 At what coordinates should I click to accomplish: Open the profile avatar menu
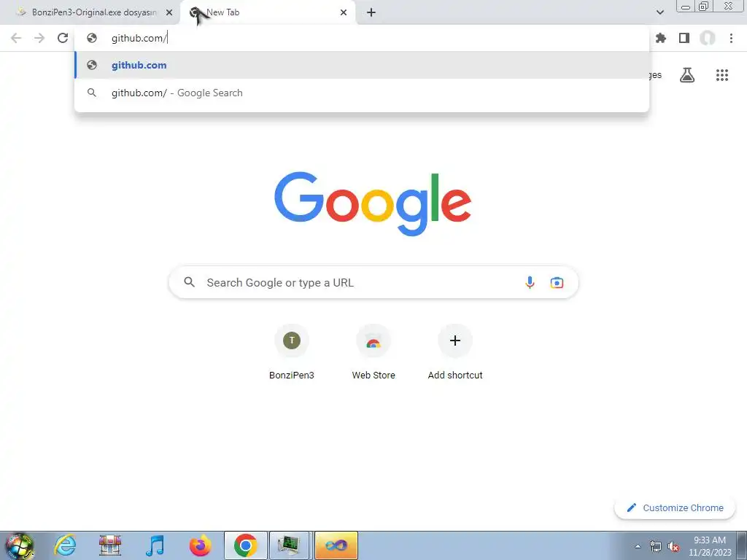[708, 38]
